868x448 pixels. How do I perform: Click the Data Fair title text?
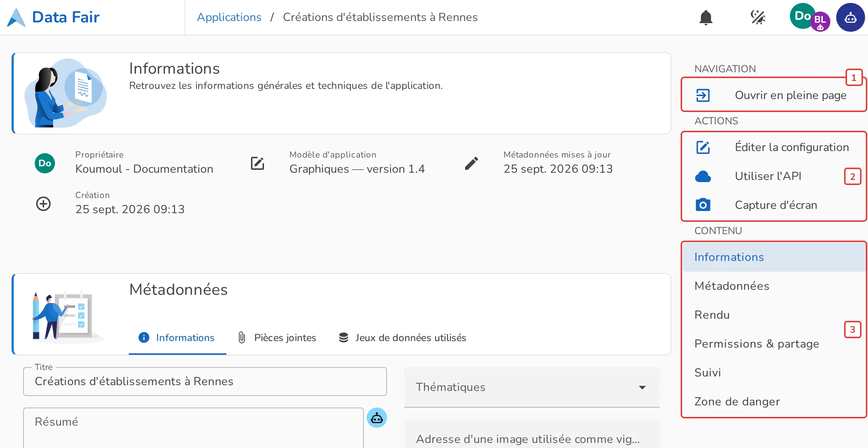[66, 17]
